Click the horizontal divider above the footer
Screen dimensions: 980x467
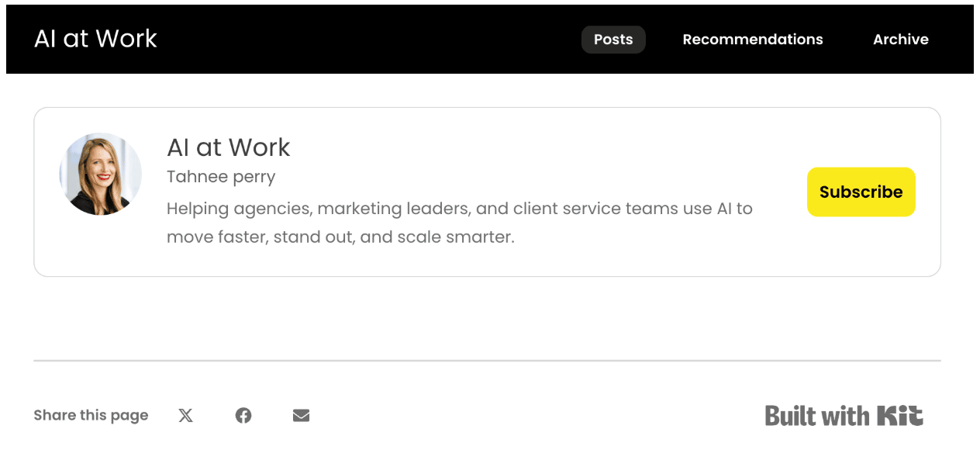point(487,361)
